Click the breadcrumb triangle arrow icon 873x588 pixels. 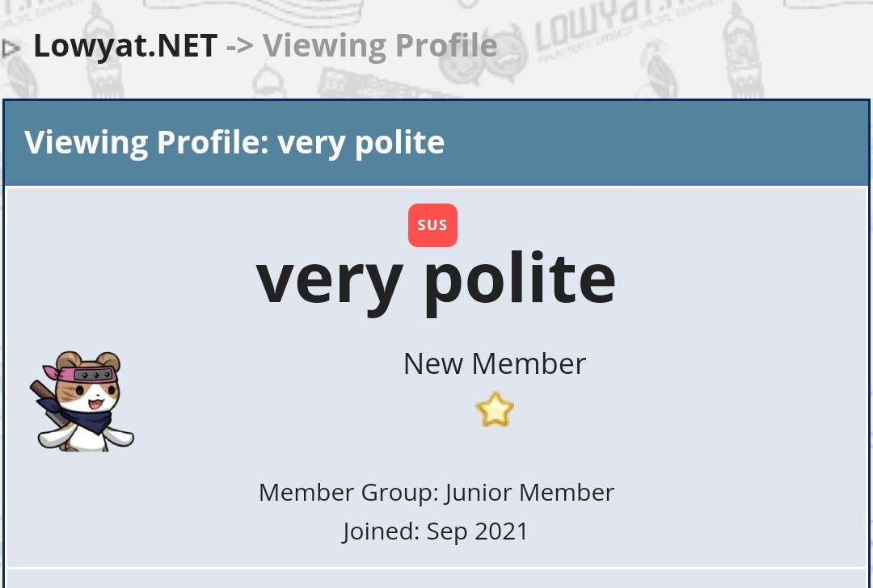pos(10,48)
